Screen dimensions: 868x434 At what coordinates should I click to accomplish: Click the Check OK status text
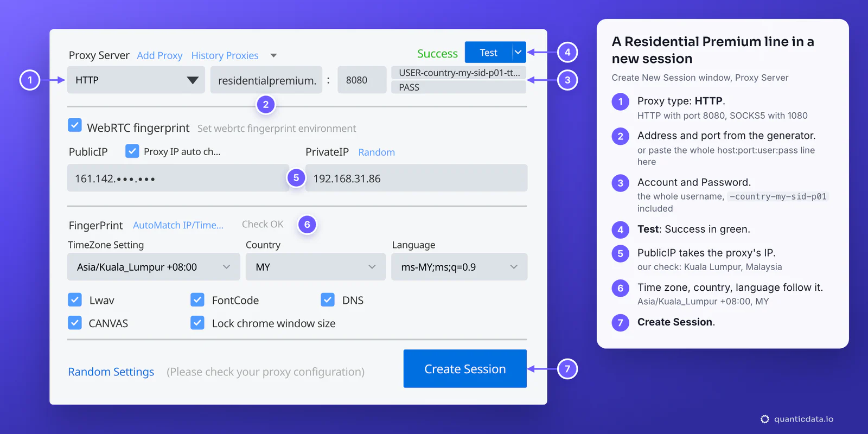coord(263,224)
